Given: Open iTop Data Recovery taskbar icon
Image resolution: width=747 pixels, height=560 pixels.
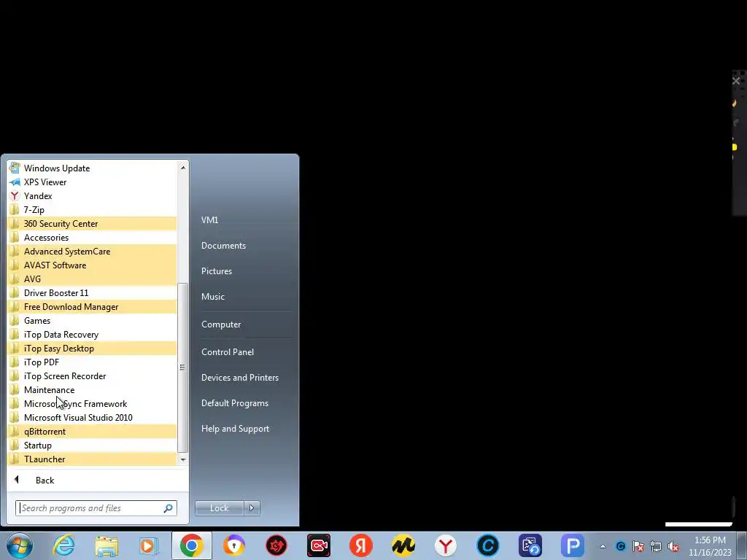Looking at the screenshot, I should coord(530,545).
